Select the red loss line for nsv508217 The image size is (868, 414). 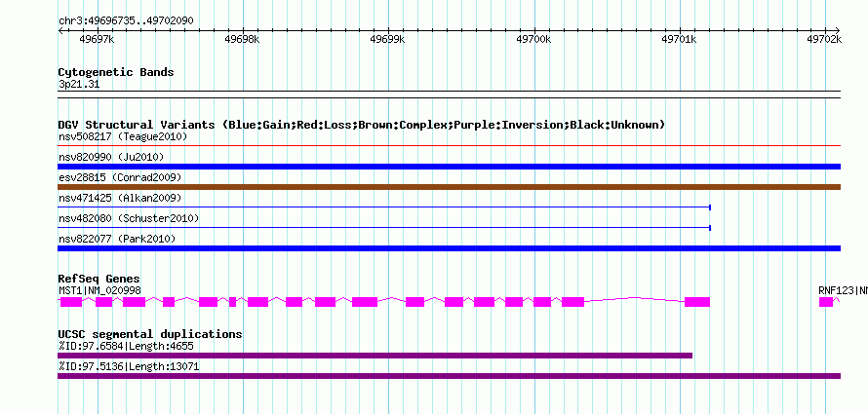tap(449, 146)
